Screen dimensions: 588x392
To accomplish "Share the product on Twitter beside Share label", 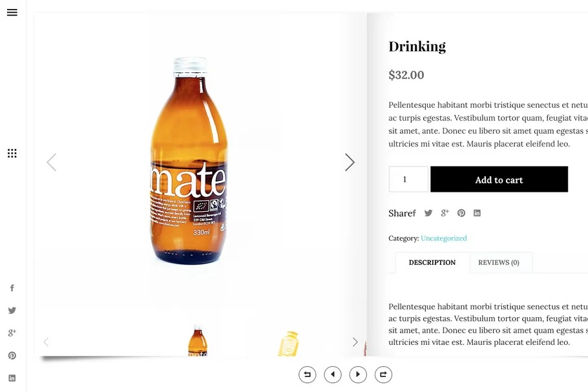I will [x=428, y=213].
